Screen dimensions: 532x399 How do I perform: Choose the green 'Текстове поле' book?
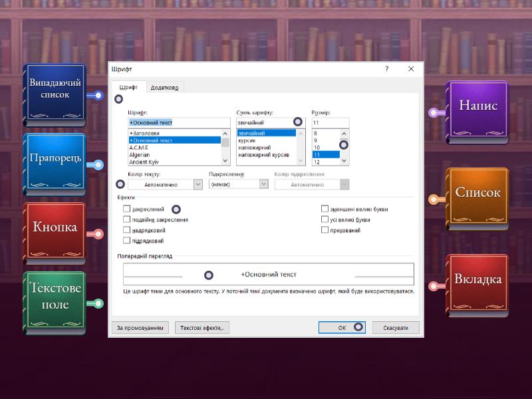pyautogui.click(x=55, y=297)
